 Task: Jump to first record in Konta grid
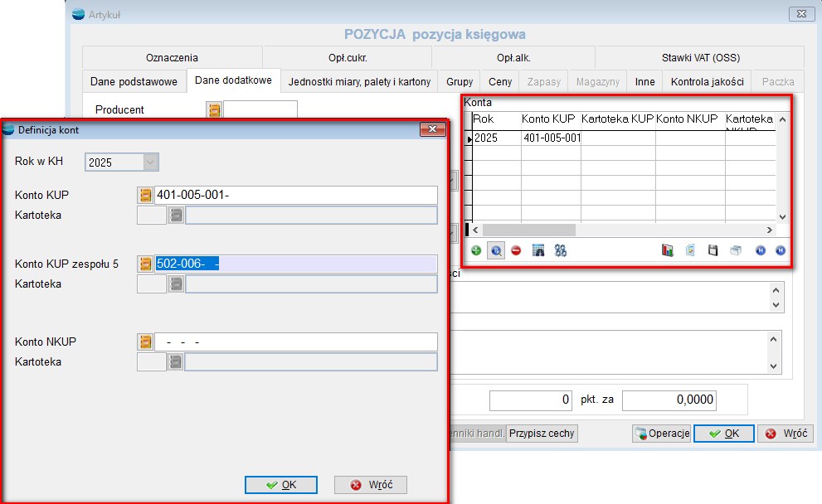coord(760,250)
